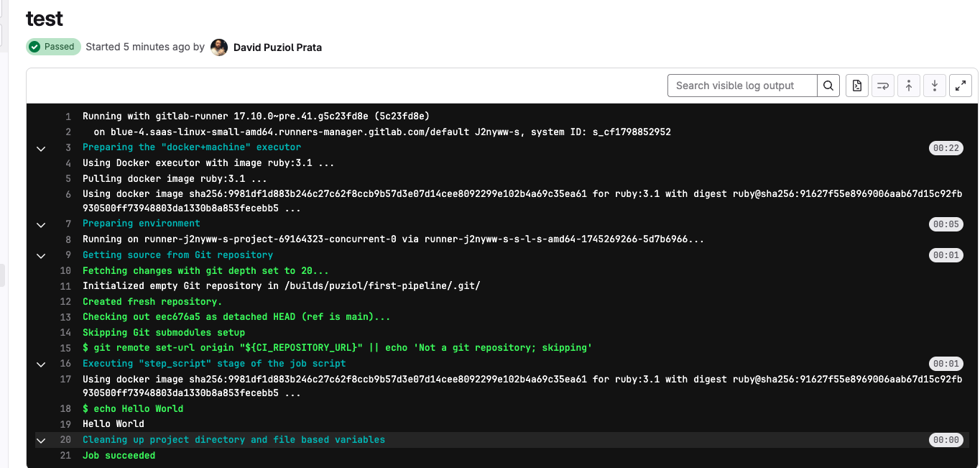Open the raw job log
Screen dimensions: 980x468
pos(857,86)
